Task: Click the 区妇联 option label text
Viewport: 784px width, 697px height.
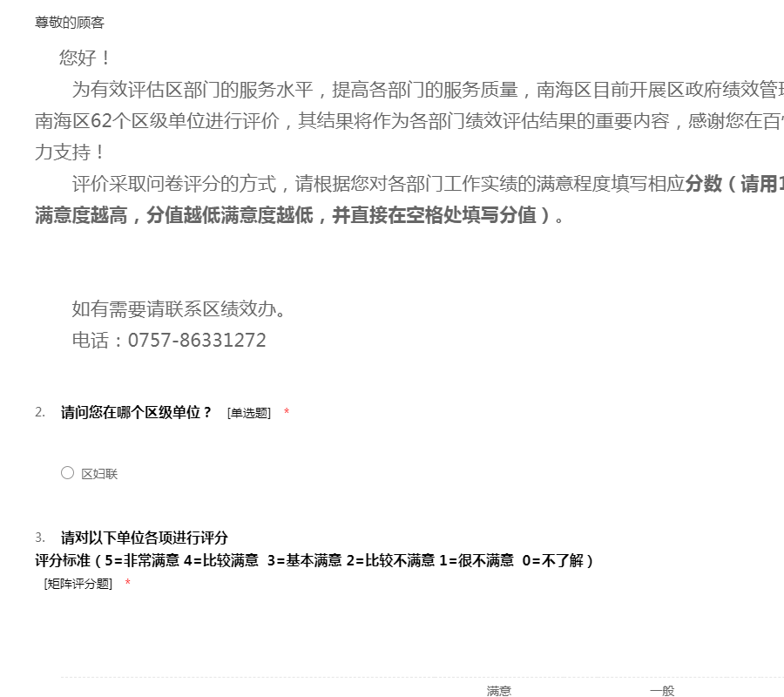Action: point(99,474)
